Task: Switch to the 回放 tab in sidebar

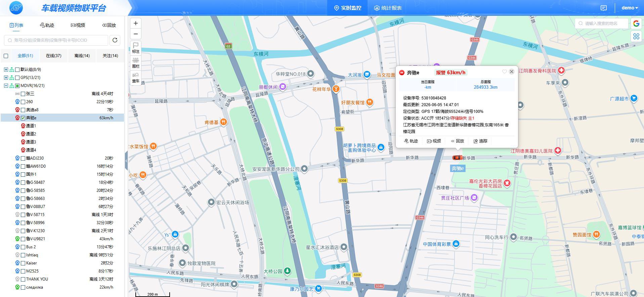Action: tap(109, 25)
